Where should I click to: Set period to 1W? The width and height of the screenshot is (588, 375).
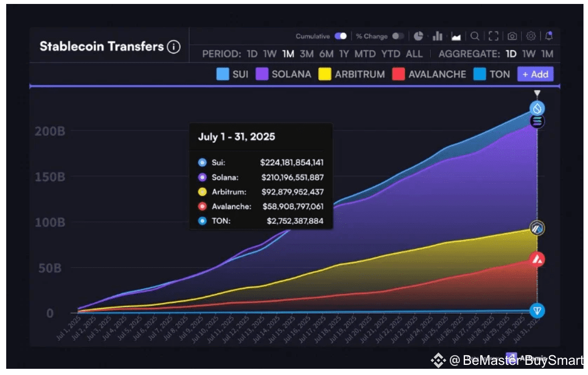pyautogui.click(x=270, y=54)
